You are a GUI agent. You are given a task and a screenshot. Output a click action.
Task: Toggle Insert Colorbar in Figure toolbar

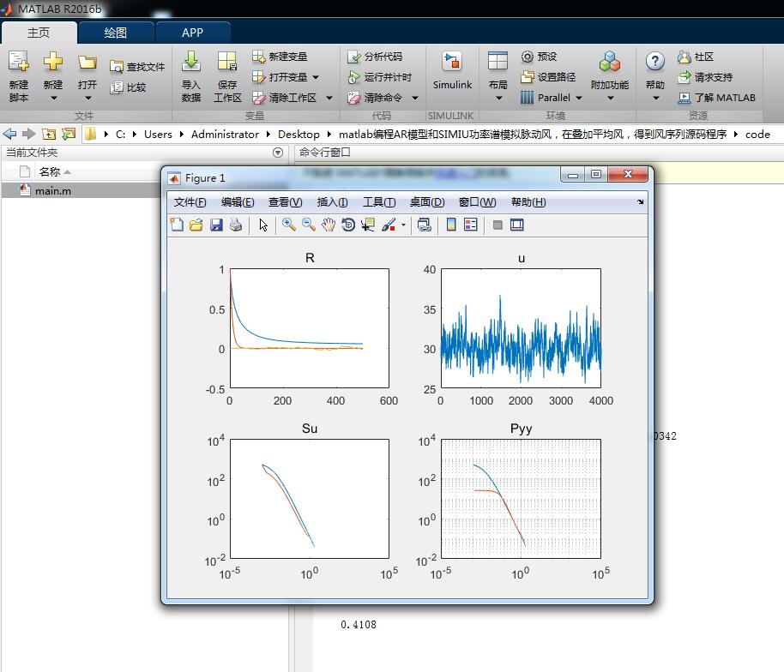[451, 225]
